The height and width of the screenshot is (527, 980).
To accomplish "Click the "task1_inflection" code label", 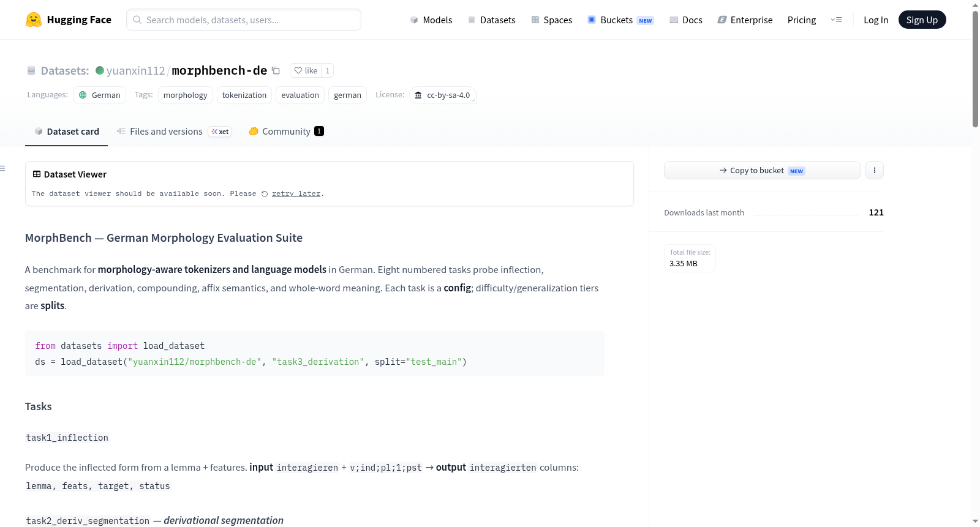I will [67, 438].
